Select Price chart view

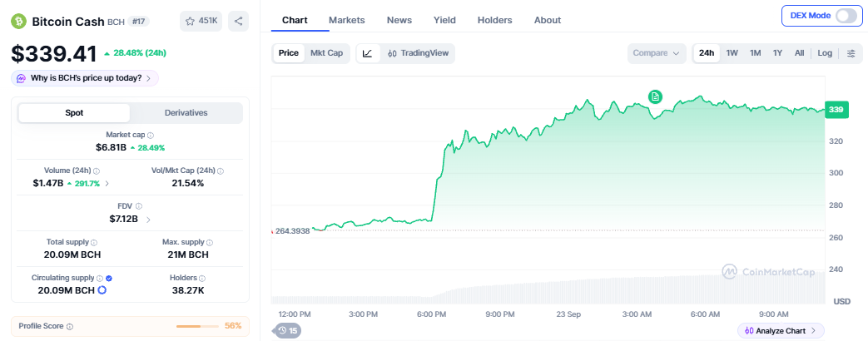pyautogui.click(x=289, y=53)
